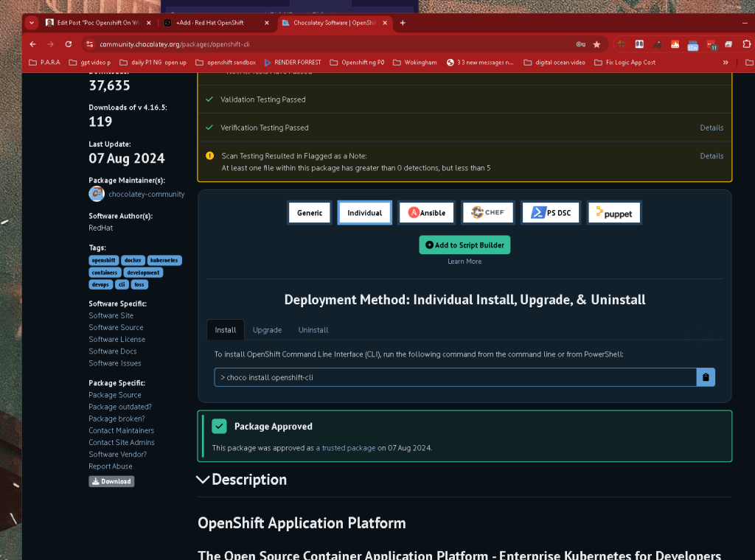Open the openshift sandbox bookmark folder
755x560 pixels.
click(226, 63)
